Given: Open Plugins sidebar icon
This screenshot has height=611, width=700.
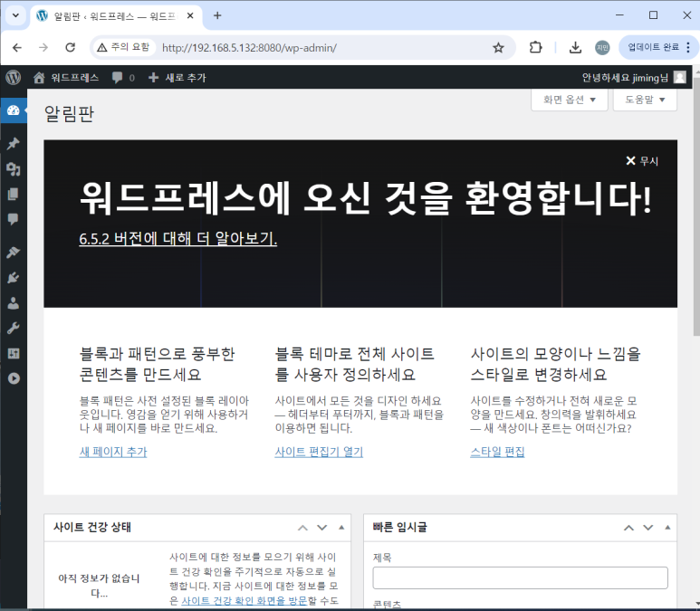Looking at the screenshot, I should (x=14, y=278).
